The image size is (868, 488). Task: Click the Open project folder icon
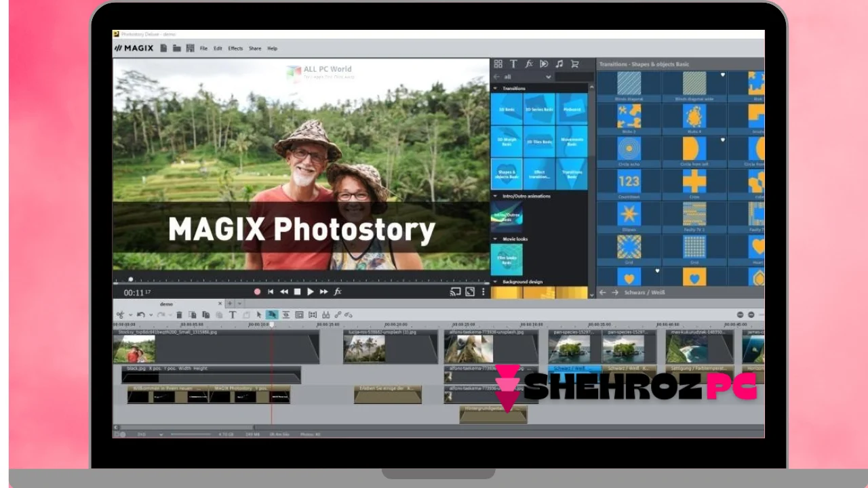click(176, 48)
